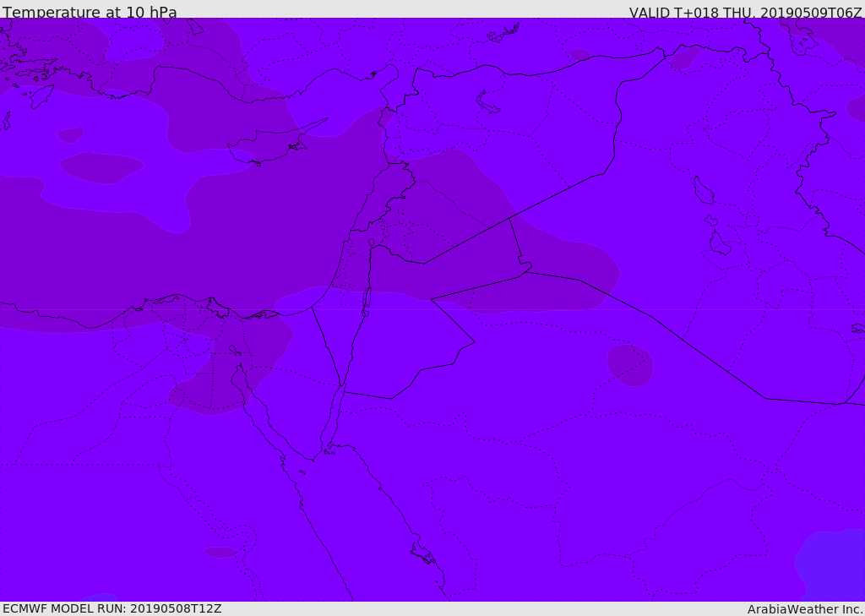Click the 'VALID T+018 THU. 20190509T06Z' timestamp

pyautogui.click(x=745, y=12)
